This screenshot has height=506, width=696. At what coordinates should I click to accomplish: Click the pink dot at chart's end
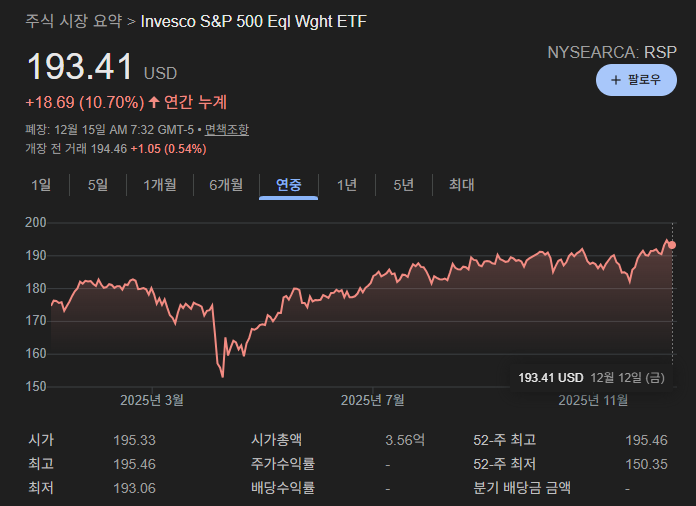click(x=672, y=245)
